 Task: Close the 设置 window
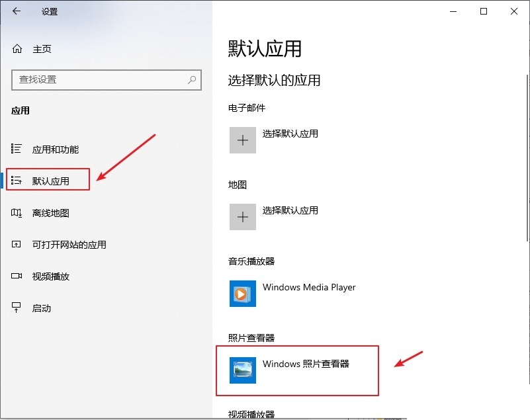[x=514, y=11]
